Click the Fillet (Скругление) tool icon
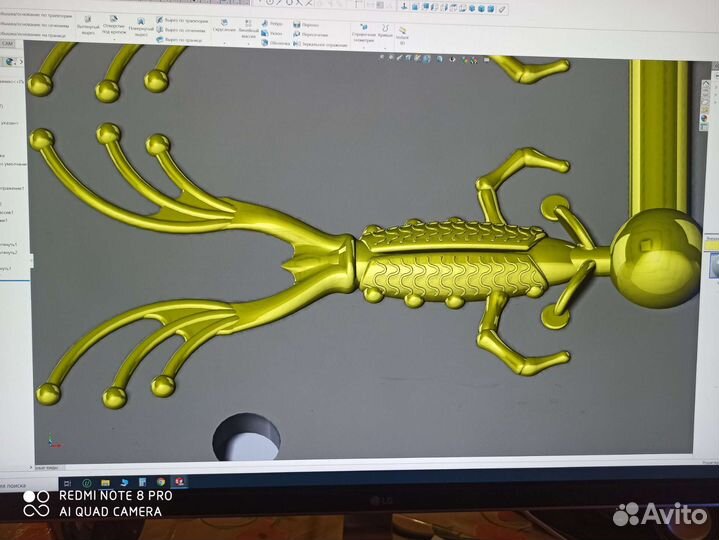The height and width of the screenshot is (540, 719). coord(223,23)
